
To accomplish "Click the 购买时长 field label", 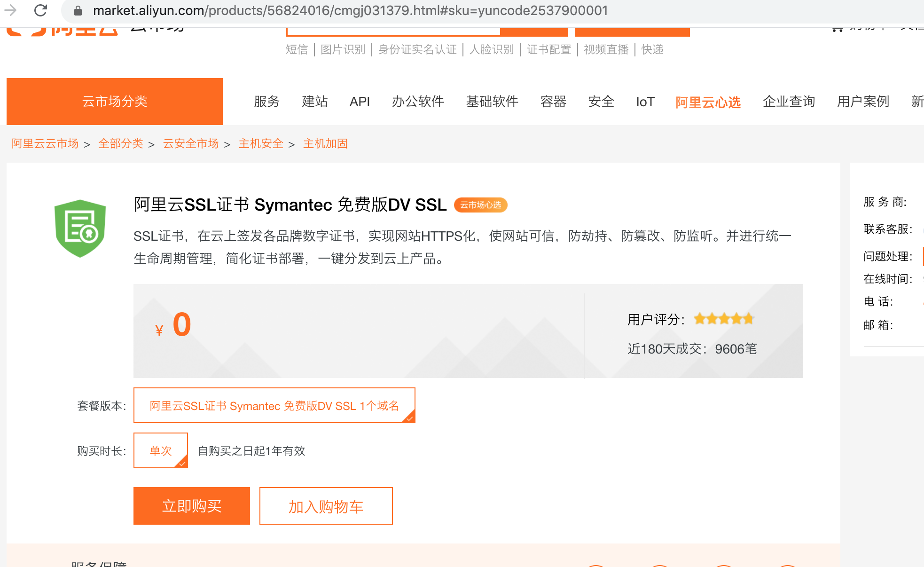I will [x=102, y=451].
